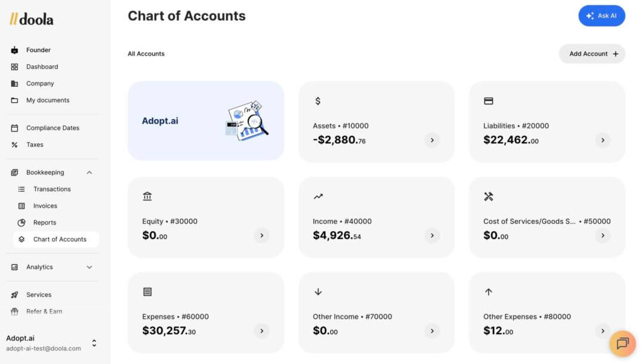Open the Adopt.ai account switcher arrows
Image resolution: width=643 pixels, height=364 pixels.
pyautogui.click(x=94, y=343)
